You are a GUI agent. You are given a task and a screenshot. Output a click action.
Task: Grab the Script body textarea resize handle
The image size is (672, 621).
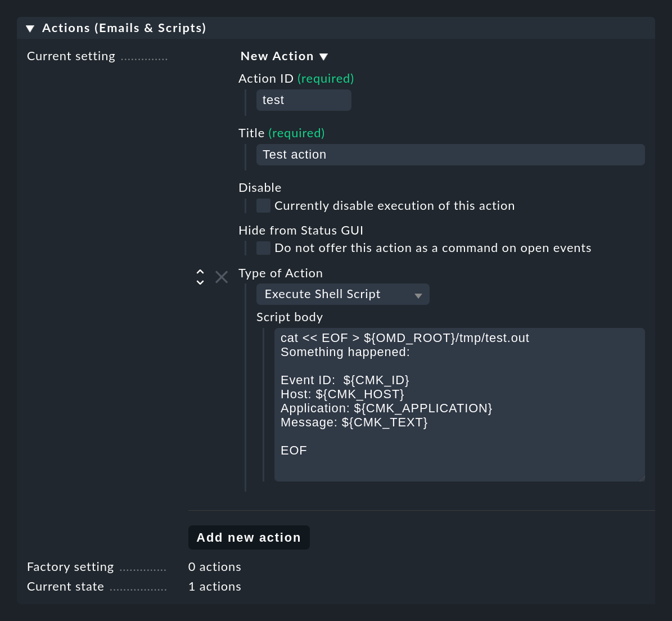click(x=642, y=478)
